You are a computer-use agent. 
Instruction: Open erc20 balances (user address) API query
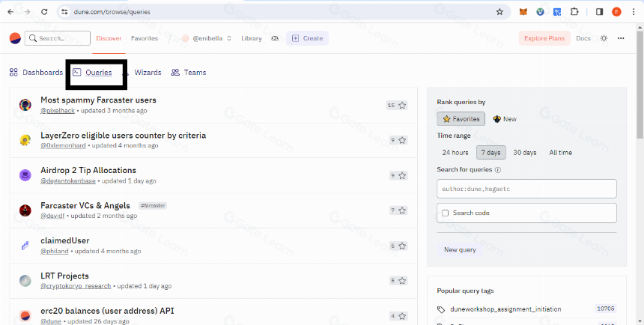[107, 311]
